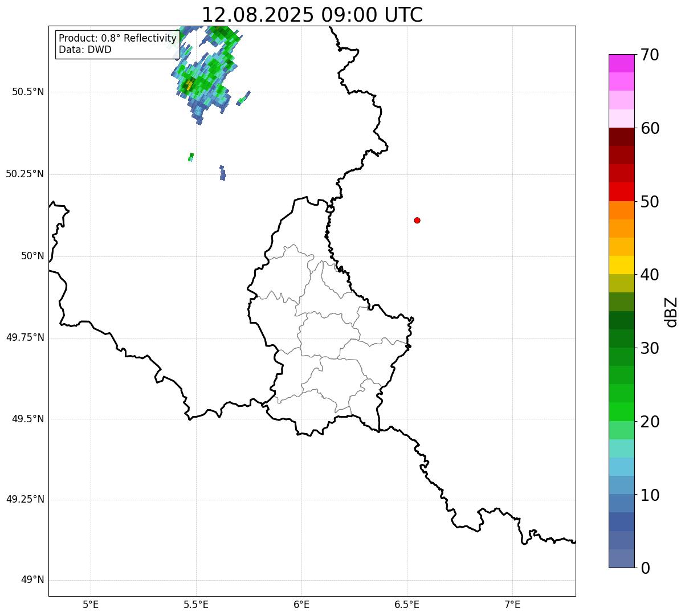685x616 pixels.
Task: Select the "Product: 0.8° Reflectivity" label
Action: tap(118, 38)
